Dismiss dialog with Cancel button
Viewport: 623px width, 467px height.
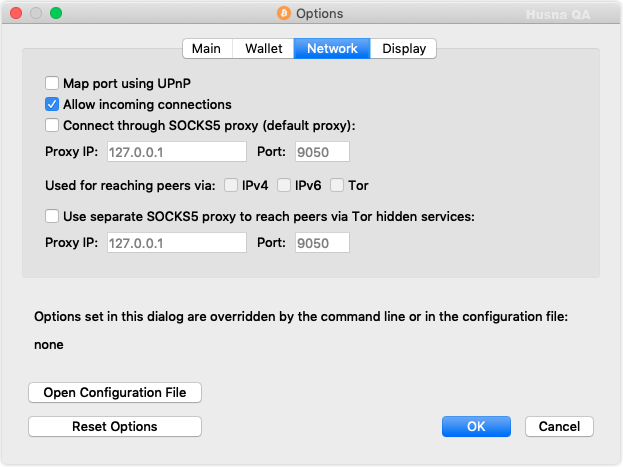point(559,426)
